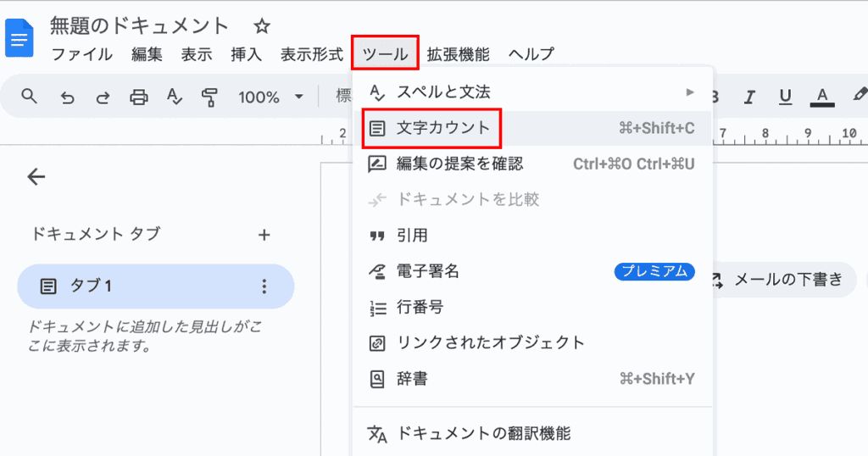Image resolution: width=868 pixels, height=456 pixels.
Task: Click the Google Docs home icon
Action: [19, 39]
